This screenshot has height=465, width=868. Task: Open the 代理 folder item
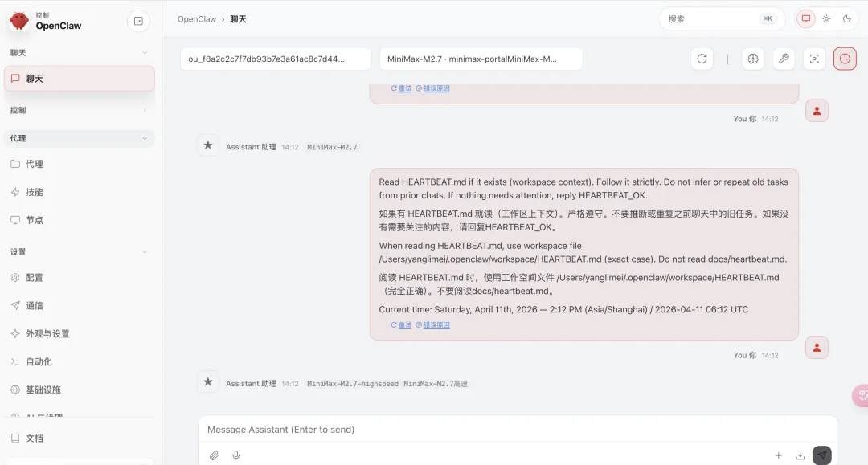point(79,164)
